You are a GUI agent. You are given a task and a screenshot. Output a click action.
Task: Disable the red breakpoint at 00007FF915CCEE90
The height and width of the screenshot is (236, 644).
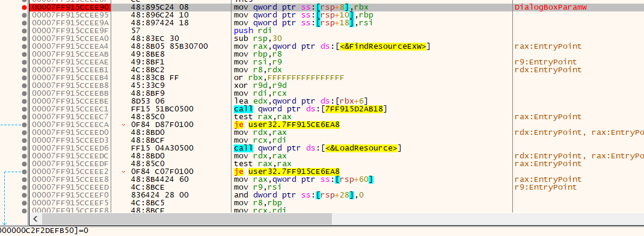click(25, 7)
